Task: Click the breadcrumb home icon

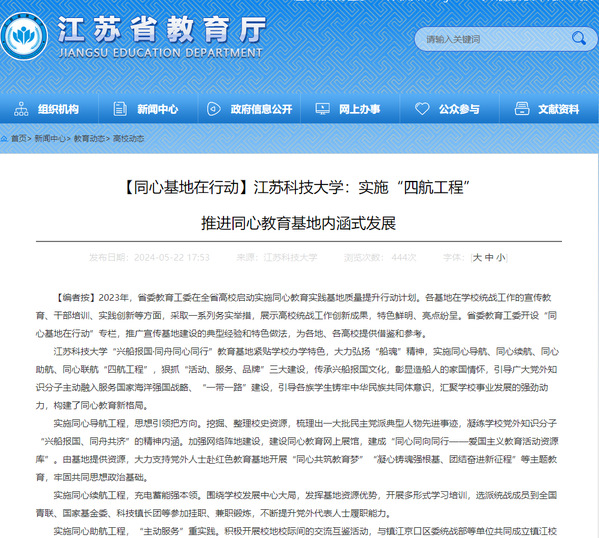Action: click(x=4, y=138)
